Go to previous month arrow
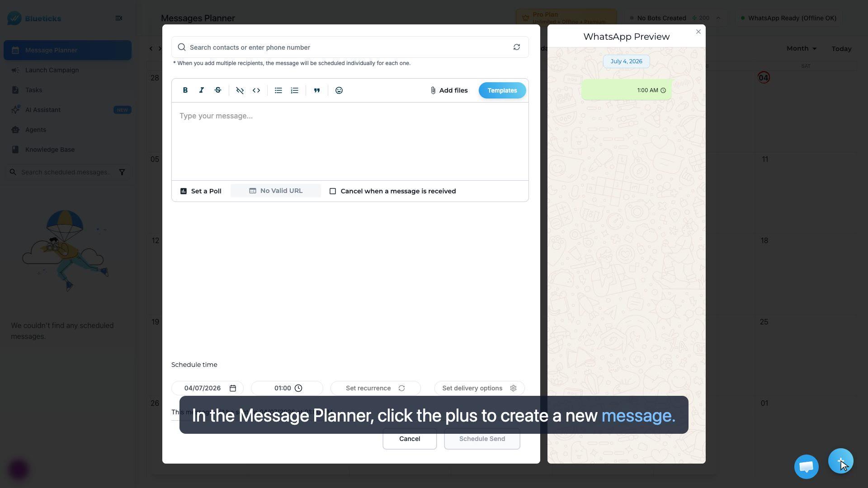The image size is (868, 488). click(151, 48)
